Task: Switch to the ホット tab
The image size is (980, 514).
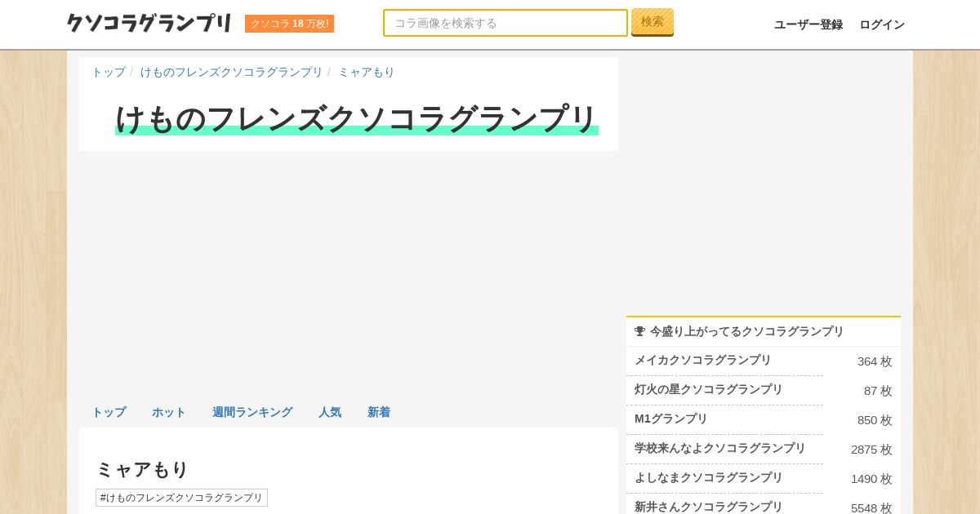Action: point(169,412)
